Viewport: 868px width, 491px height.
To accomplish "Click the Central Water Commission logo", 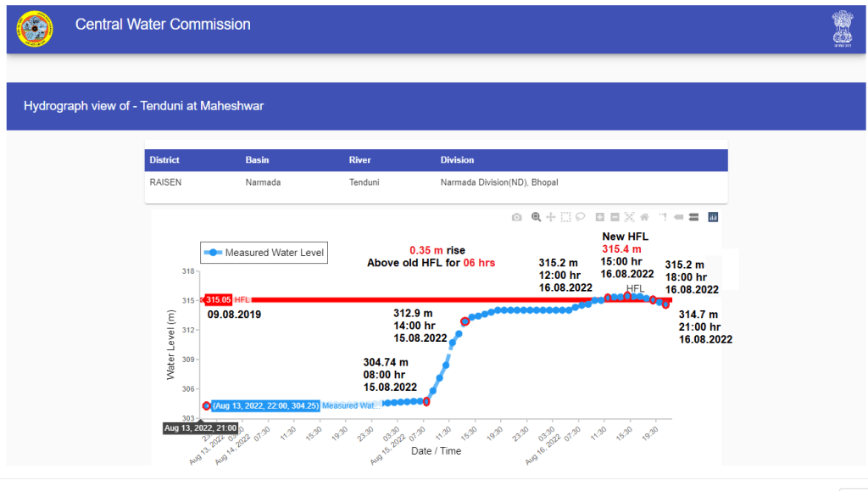I will (35, 29).
